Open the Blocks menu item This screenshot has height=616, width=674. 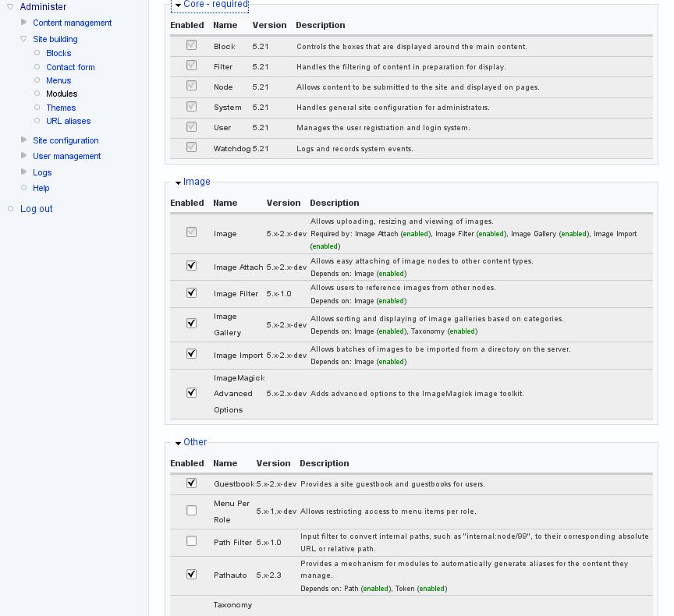point(59,53)
